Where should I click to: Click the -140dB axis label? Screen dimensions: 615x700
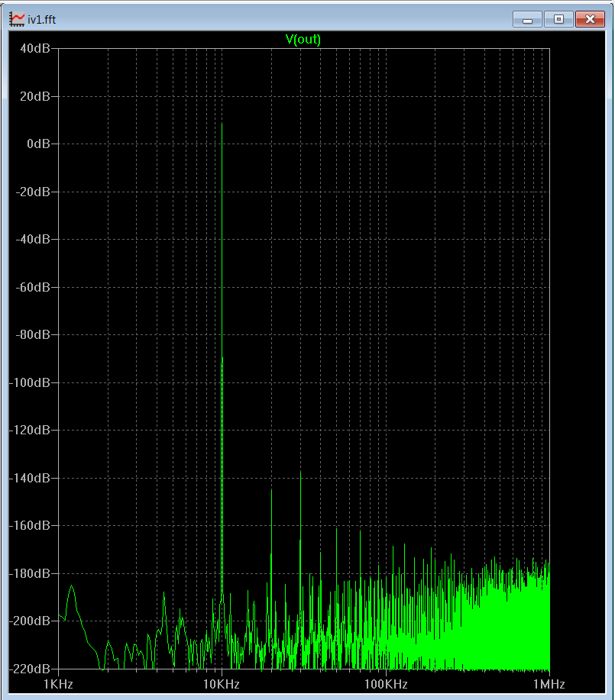30,478
